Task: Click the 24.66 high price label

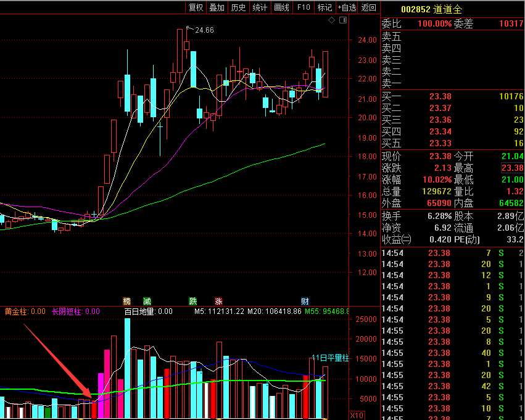Action: coord(204,30)
